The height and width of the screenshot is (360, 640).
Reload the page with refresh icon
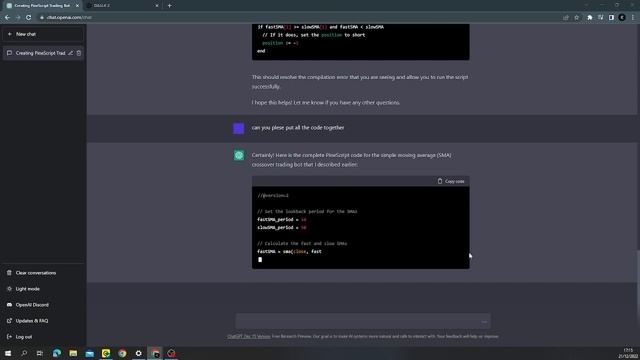29,17
